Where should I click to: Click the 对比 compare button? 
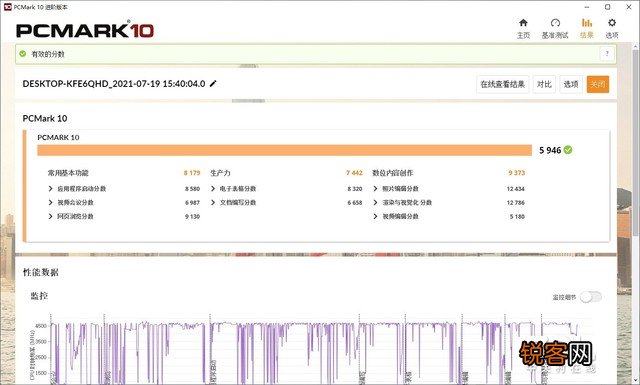(544, 84)
